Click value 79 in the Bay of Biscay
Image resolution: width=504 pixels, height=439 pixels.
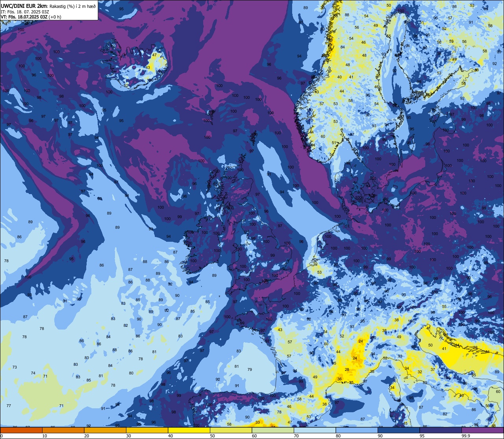point(250,369)
